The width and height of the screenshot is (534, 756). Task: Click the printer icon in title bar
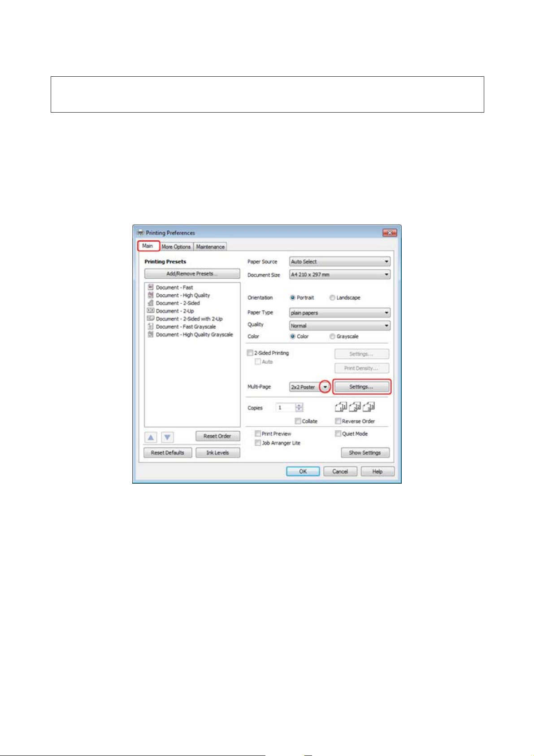tap(140, 233)
